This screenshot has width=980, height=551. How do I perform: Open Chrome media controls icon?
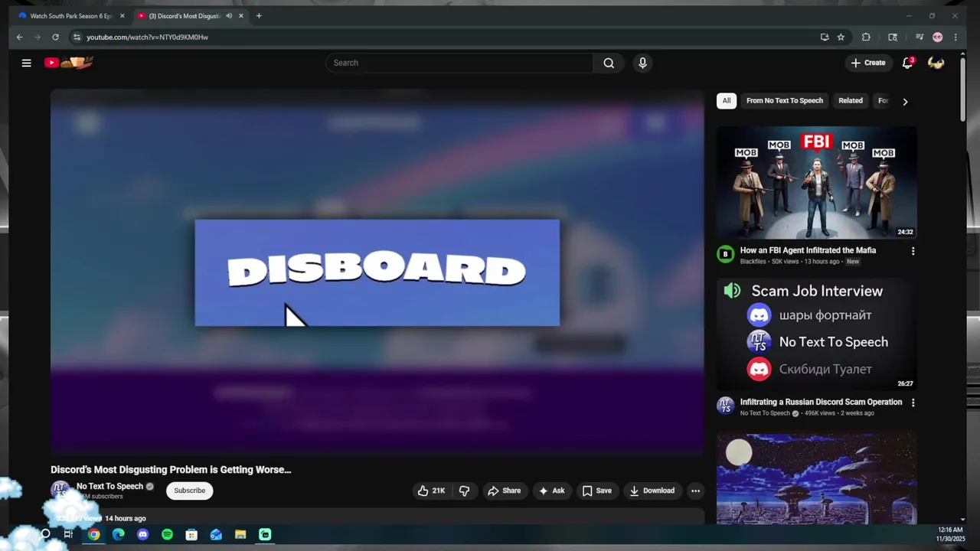pyautogui.click(x=920, y=37)
